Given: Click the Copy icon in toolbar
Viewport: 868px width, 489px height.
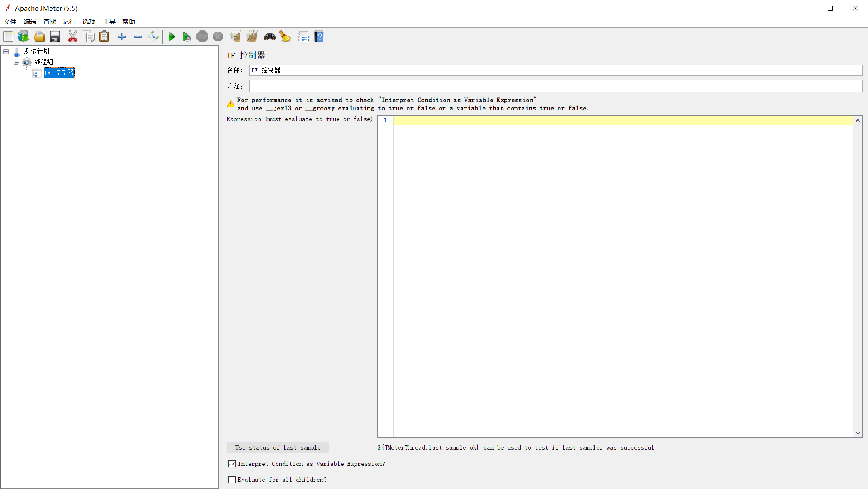Looking at the screenshot, I should (89, 37).
